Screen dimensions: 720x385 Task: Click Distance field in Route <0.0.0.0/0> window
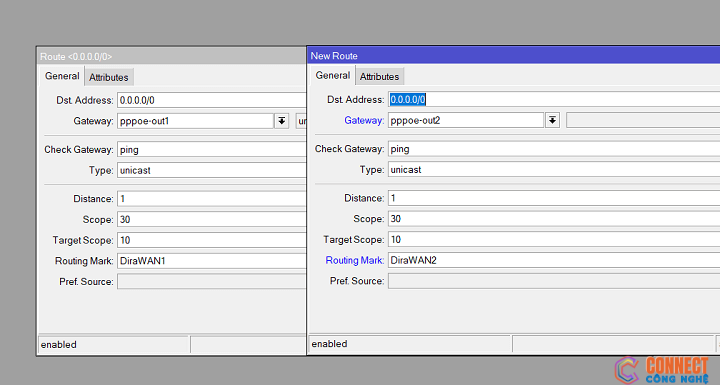pos(212,198)
